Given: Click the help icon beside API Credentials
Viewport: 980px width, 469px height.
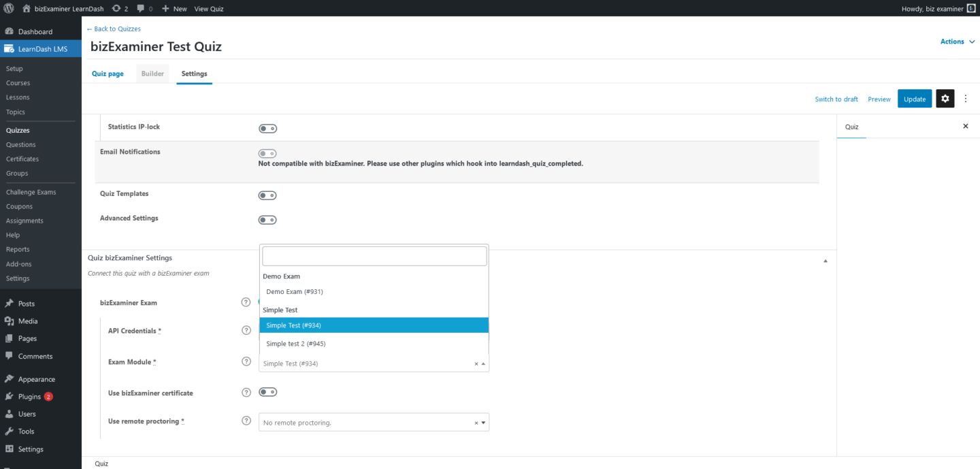Looking at the screenshot, I should 246,330.
